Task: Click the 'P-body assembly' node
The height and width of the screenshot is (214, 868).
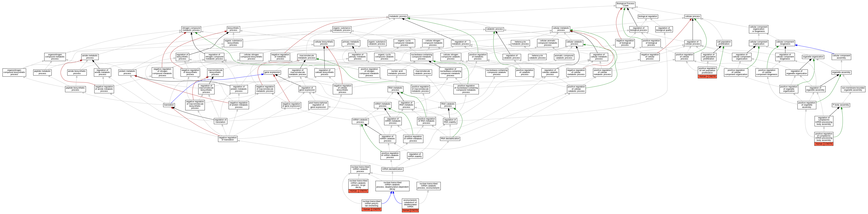Action: pos(841,105)
